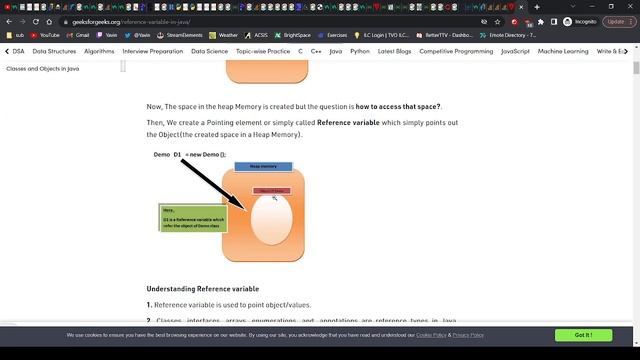Open the ACSIS bookmark
Viewport: 640px width, 360px height.
(256, 36)
